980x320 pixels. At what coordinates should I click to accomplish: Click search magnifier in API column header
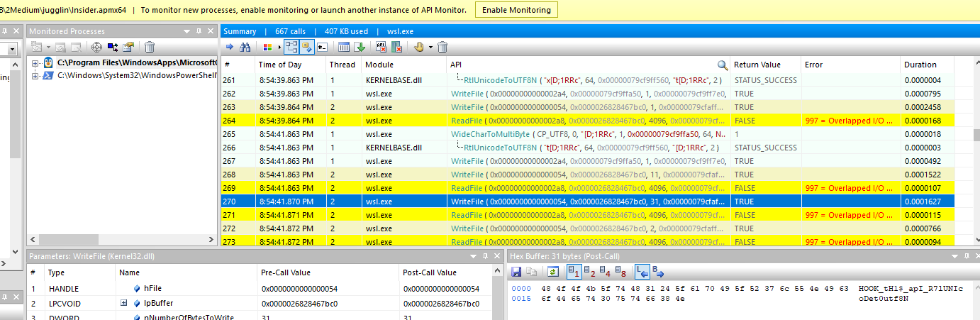pyautogui.click(x=722, y=65)
